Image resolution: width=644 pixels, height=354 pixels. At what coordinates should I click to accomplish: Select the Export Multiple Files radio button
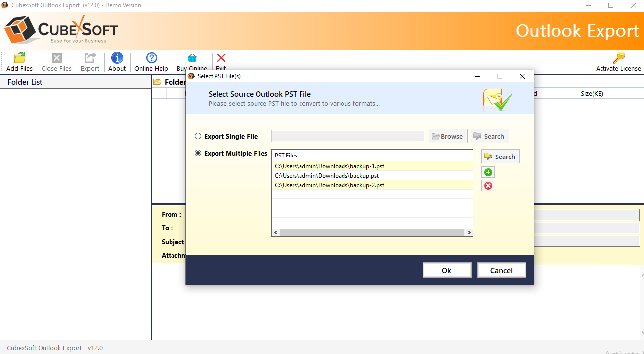point(198,153)
